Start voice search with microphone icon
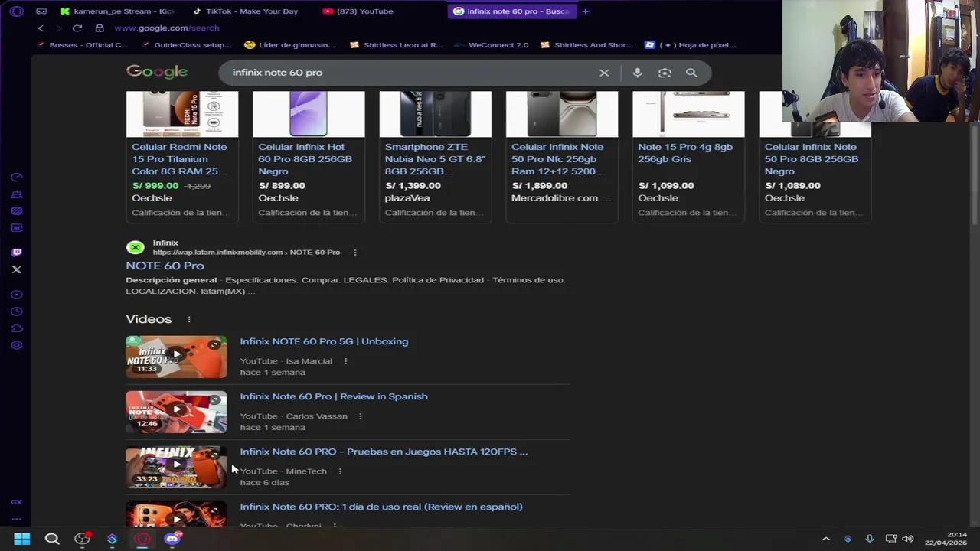The width and height of the screenshot is (980, 551). pos(637,73)
